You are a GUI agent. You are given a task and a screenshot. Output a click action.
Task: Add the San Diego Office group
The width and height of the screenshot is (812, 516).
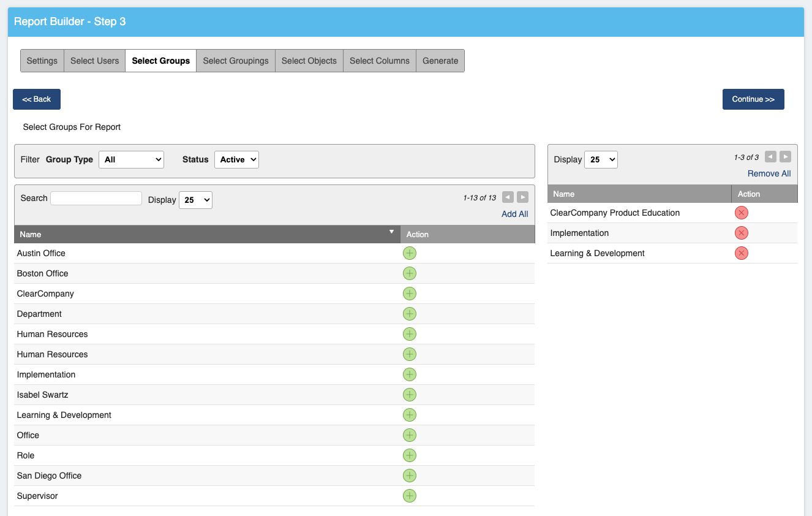click(x=410, y=476)
